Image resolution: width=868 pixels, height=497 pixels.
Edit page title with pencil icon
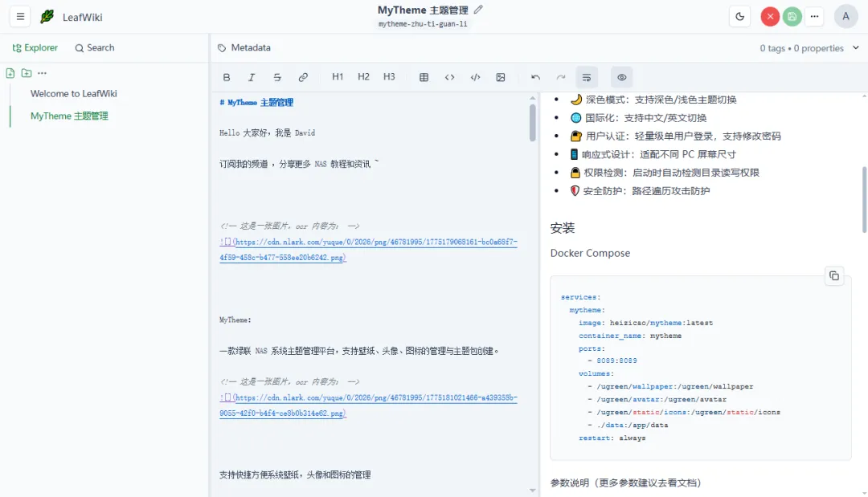point(478,10)
